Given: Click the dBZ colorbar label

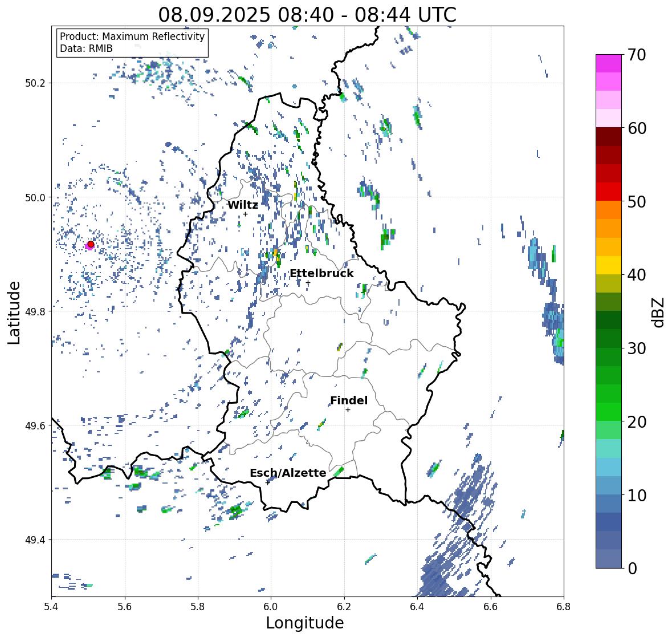Looking at the screenshot, I should [659, 313].
